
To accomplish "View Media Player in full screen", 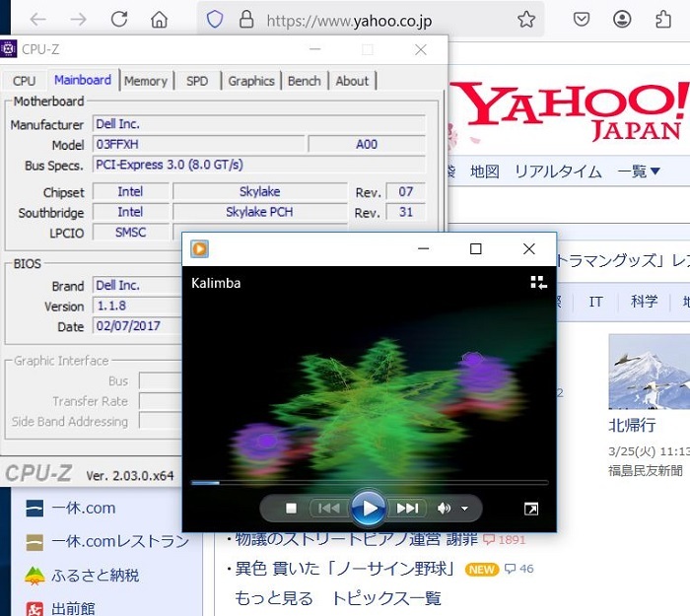I will pos(531,510).
